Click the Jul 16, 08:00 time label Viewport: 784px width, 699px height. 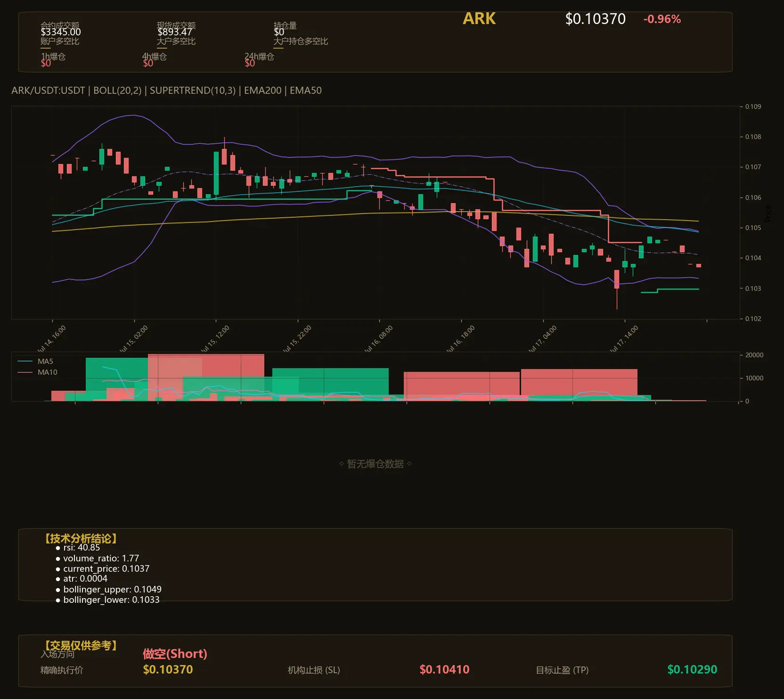pyautogui.click(x=379, y=339)
